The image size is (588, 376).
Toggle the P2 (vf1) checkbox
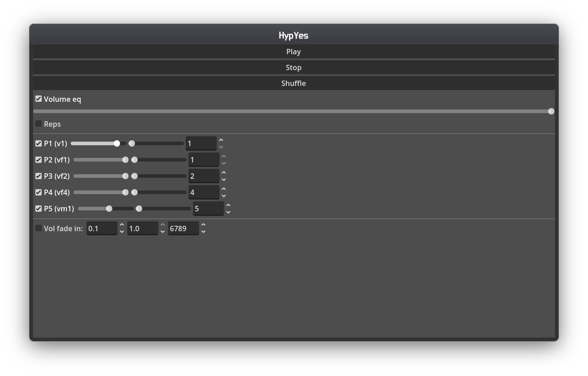39,160
